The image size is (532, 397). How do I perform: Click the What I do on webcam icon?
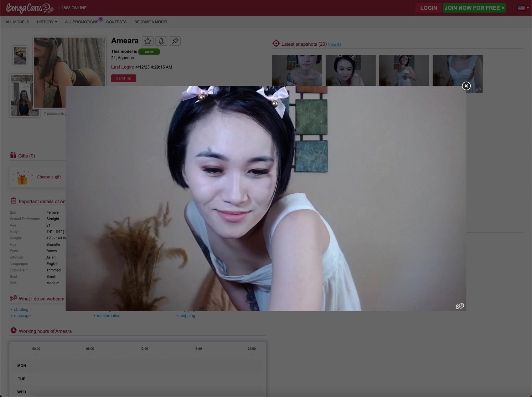tap(13, 298)
